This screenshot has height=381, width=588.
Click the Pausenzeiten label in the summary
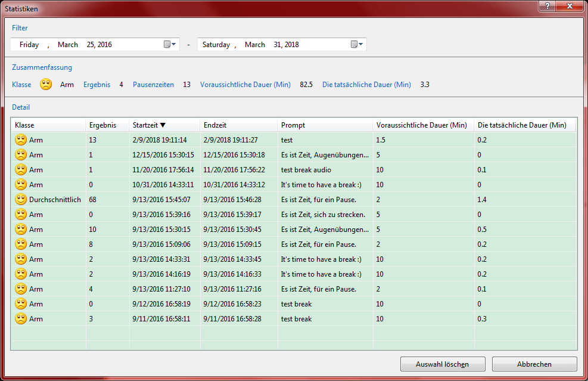click(x=153, y=85)
